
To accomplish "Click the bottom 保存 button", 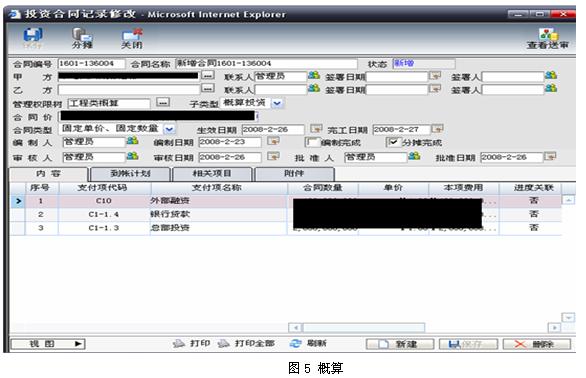I will coord(468,344).
